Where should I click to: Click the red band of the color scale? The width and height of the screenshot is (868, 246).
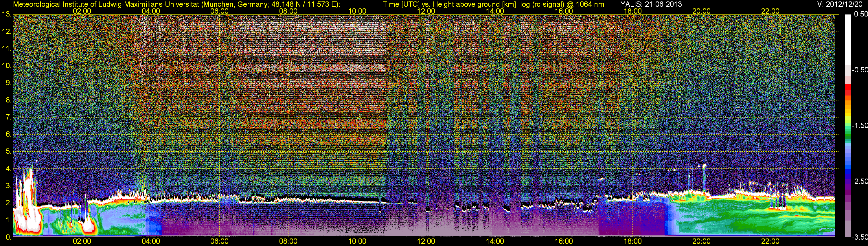coord(847,88)
